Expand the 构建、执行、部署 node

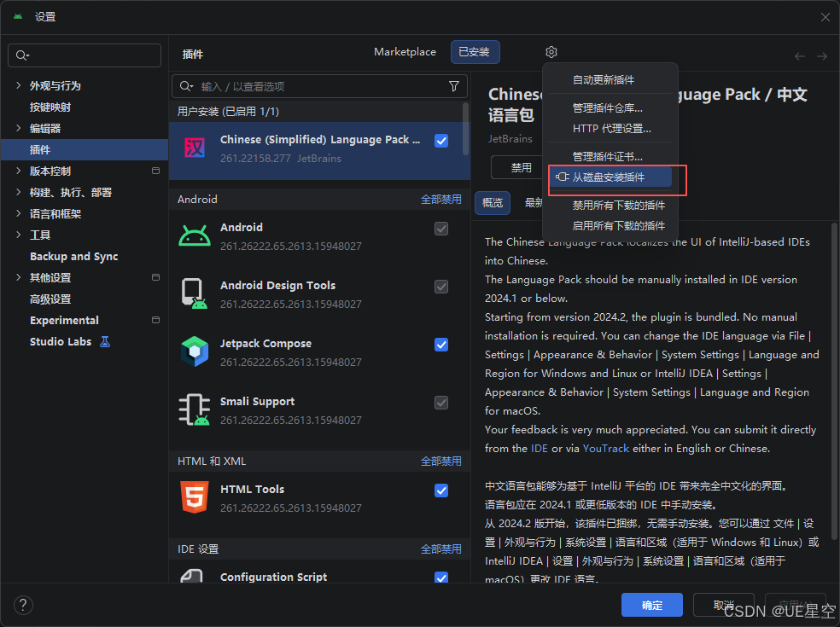pos(18,192)
